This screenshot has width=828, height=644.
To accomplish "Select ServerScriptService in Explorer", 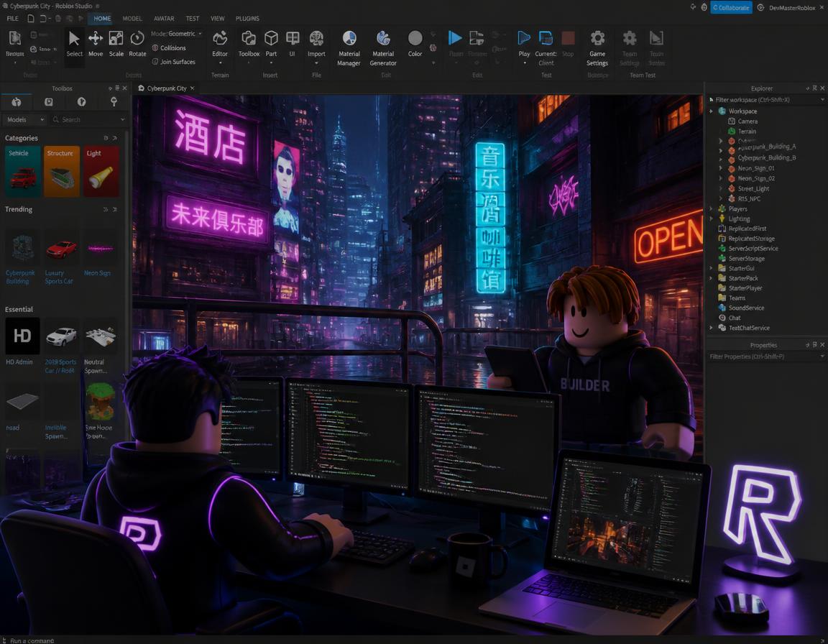I will [753, 249].
